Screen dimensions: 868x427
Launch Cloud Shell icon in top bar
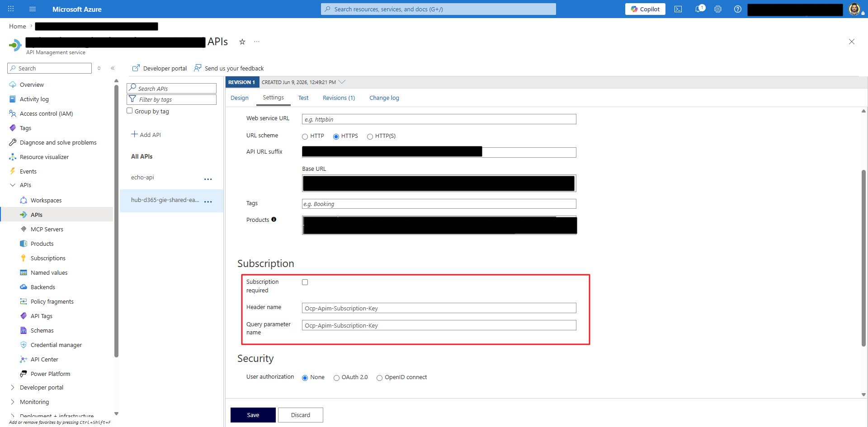click(678, 9)
